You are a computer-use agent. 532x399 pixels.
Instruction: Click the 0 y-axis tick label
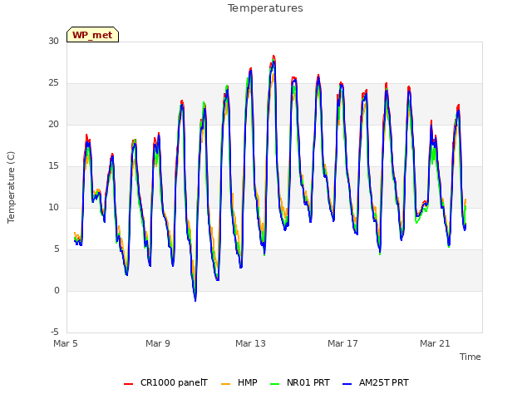pyautogui.click(x=57, y=290)
